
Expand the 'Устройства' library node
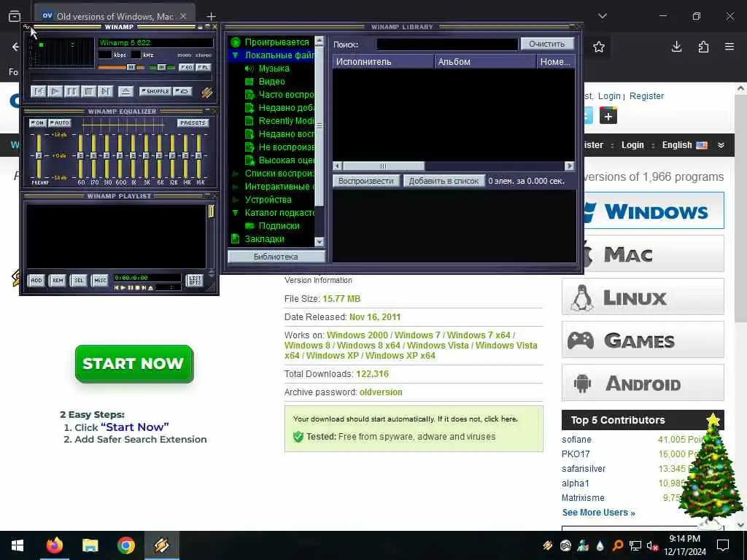coord(235,200)
